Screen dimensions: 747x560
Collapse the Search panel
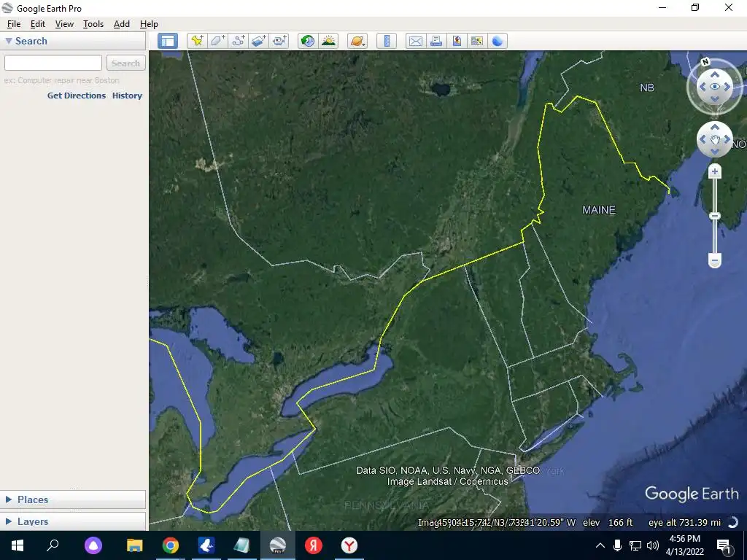point(9,41)
